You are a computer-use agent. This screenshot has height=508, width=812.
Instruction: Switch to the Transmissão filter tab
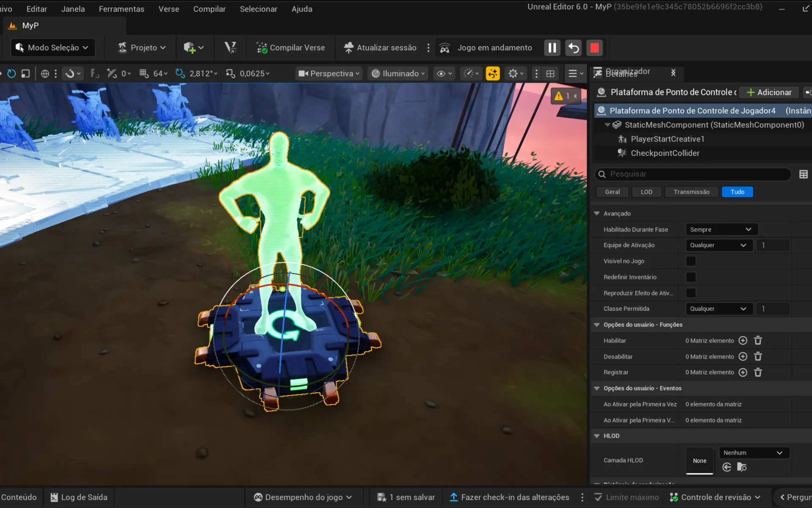tap(691, 192)
